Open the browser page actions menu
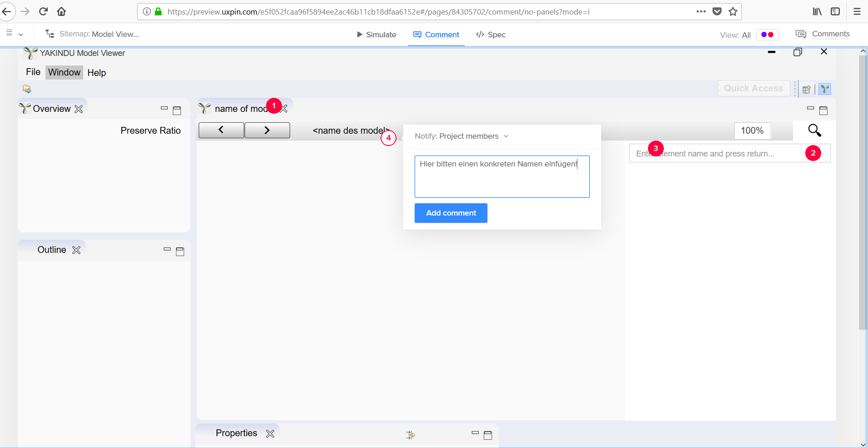Image resolution: width=868 pixels, height=448 pixels. [701, 11]
